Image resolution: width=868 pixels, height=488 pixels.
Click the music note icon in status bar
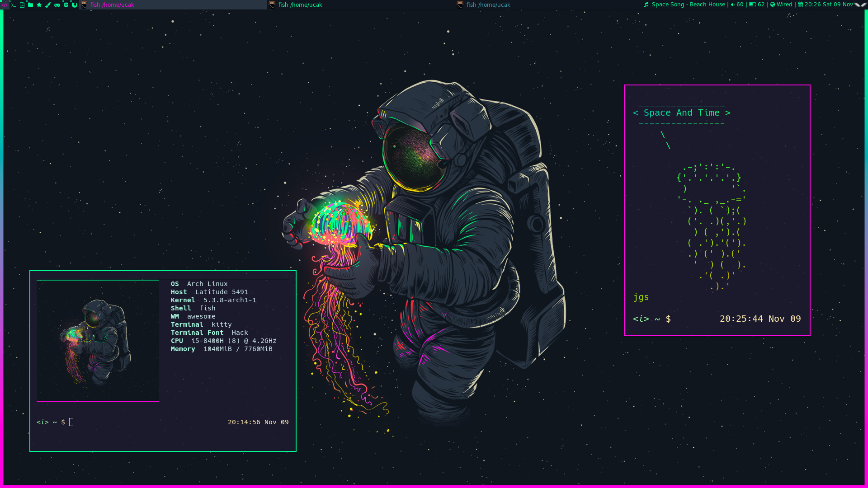point(646,5)
